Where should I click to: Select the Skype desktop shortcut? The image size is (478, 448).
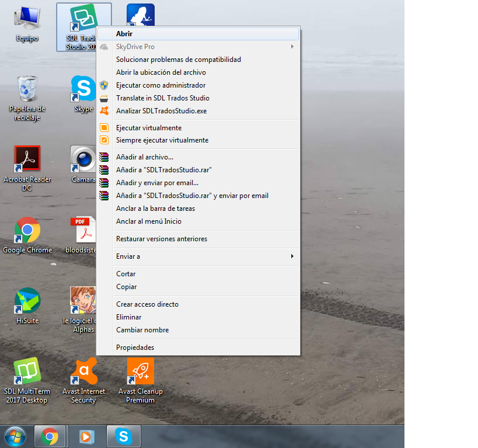pos(83,94)
